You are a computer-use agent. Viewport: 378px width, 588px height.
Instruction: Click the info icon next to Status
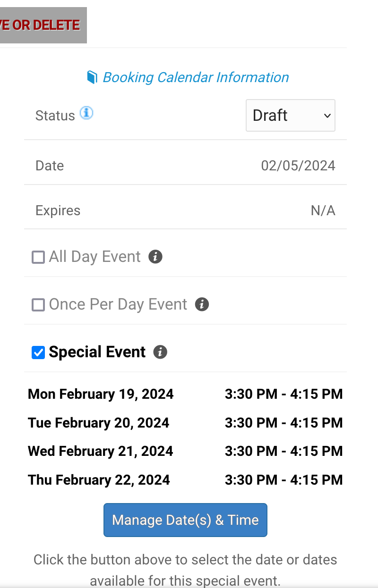click(x=86, y=113)
